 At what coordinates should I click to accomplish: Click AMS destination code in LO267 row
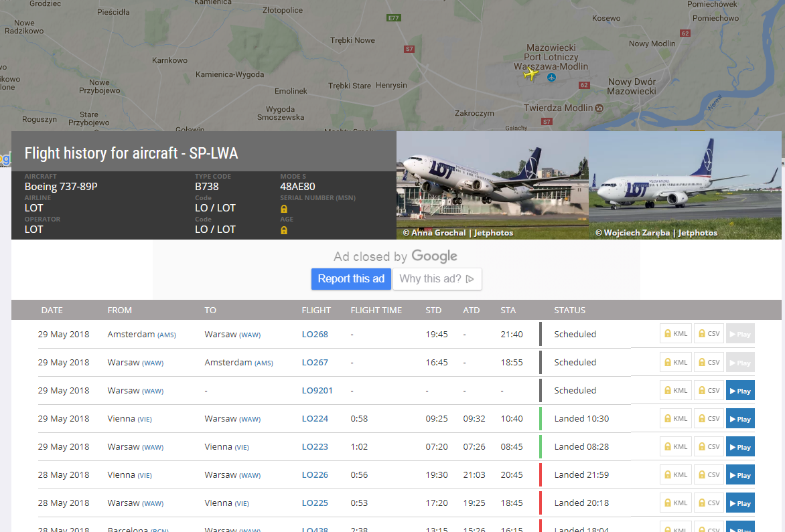[264, 363]
